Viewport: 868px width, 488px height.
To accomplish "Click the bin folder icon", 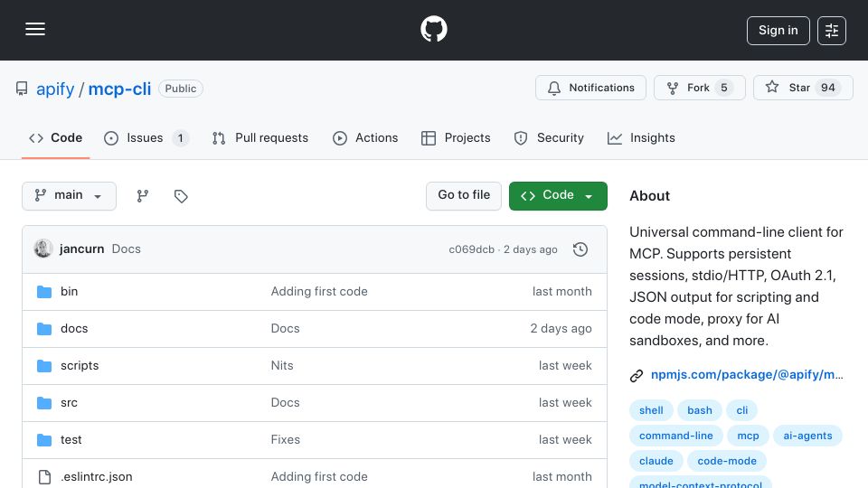I will 44,292.
